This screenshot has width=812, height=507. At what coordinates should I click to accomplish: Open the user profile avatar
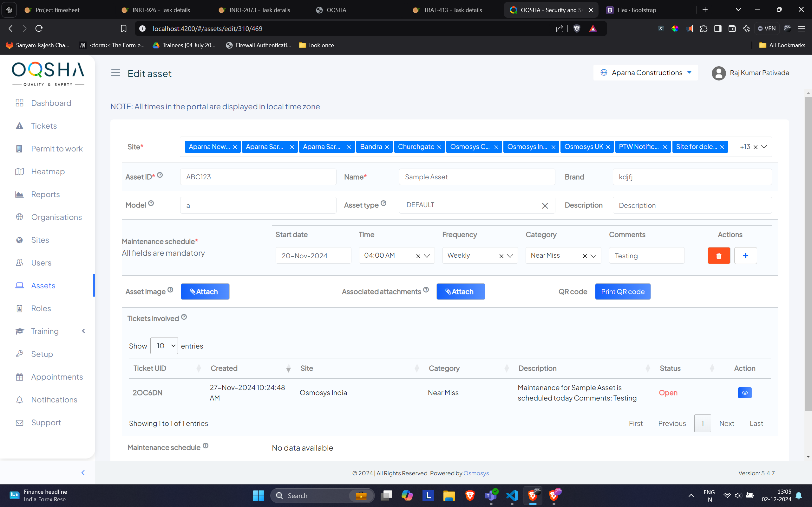pyautogui.click(x=718, y=73)
